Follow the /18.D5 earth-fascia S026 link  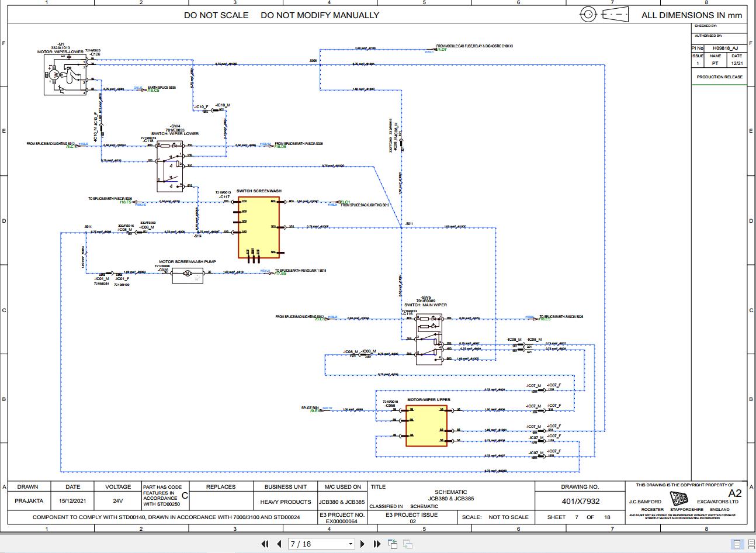point(280,146)
